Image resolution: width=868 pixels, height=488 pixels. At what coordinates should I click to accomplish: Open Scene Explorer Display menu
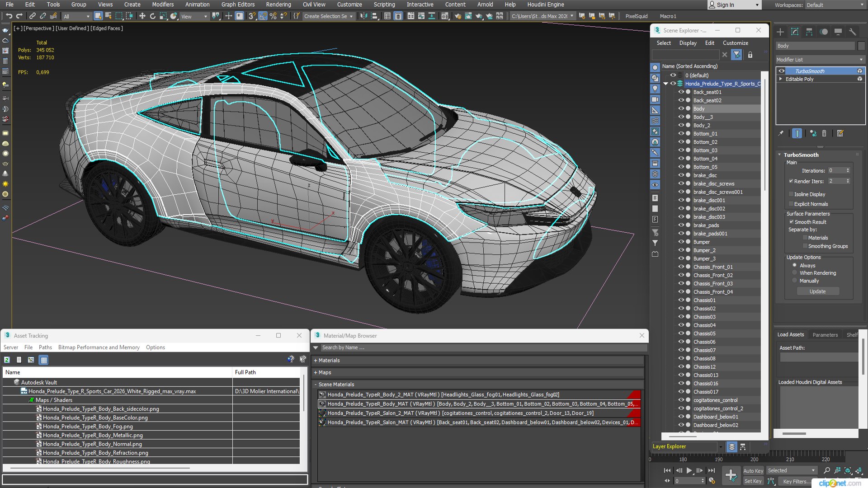688,43
